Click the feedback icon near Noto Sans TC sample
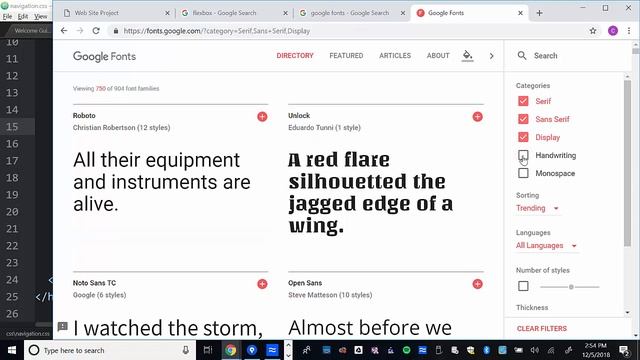The height and width of the screenshot is (360, 640). pyautogui.click(x=62, y=326)
